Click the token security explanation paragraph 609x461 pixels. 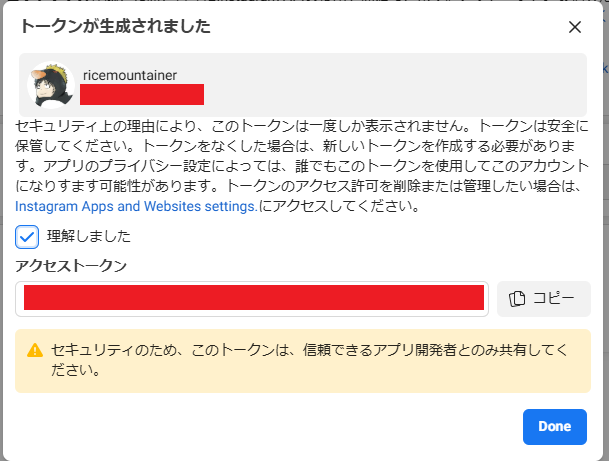(300, 166)
